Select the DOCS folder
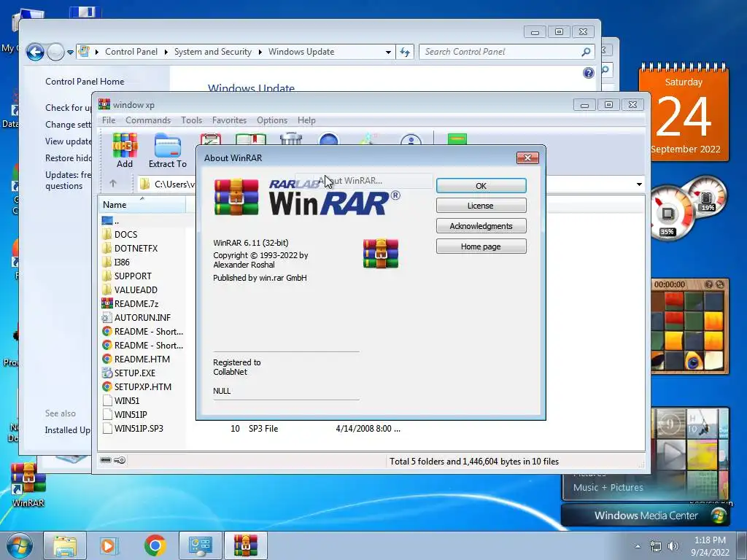The width and height of the screenshot is (747, 560). (x=120, y=234)
